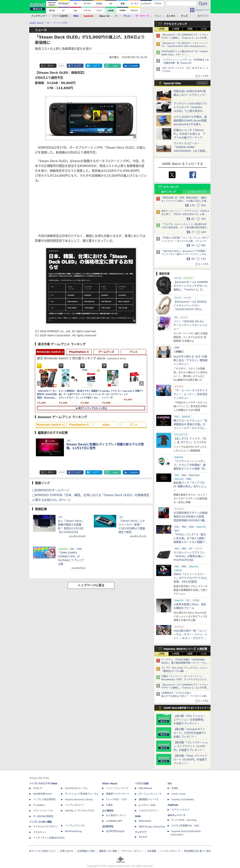Expand もっと見る under アクセスランキング

tap(202, 76)
